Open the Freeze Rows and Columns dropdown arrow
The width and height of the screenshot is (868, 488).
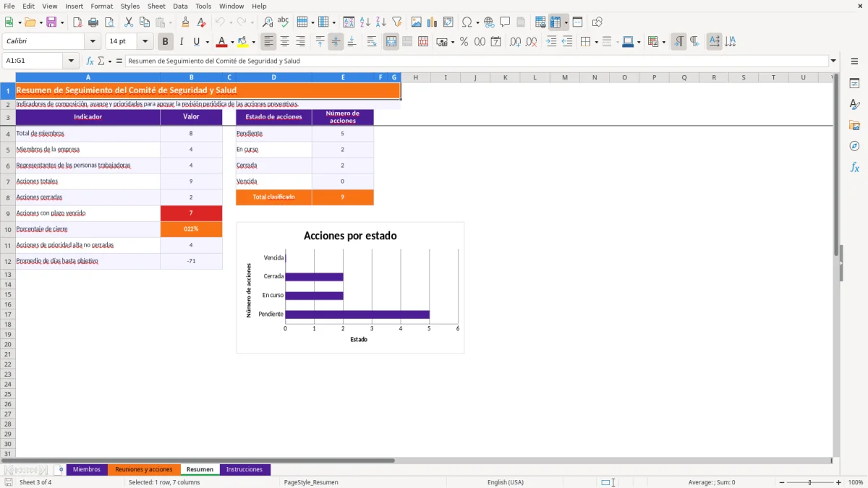(566, 22)
